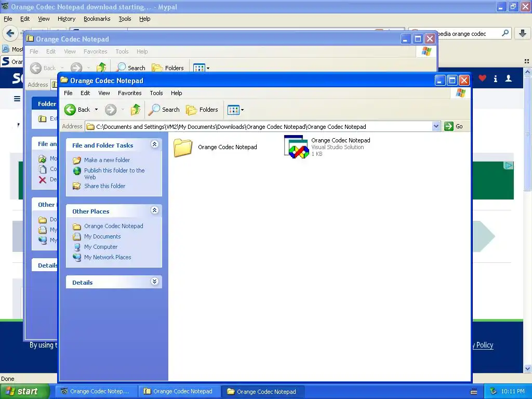Select the Orange Codec Notepad folder icon
Viewport: 532px width, 399px height.
click(x=183, y=147)
